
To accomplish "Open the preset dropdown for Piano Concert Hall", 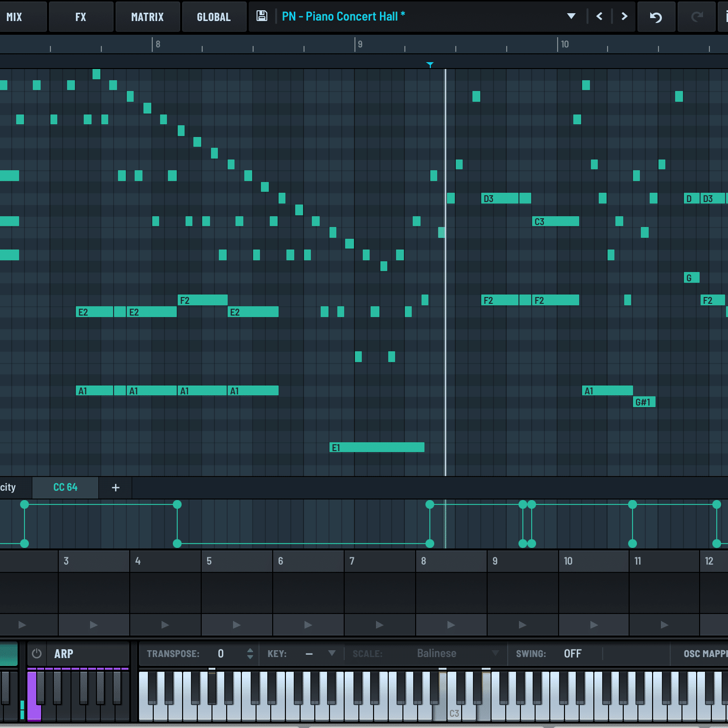I will pyautogui.click(x=570, y=16).
